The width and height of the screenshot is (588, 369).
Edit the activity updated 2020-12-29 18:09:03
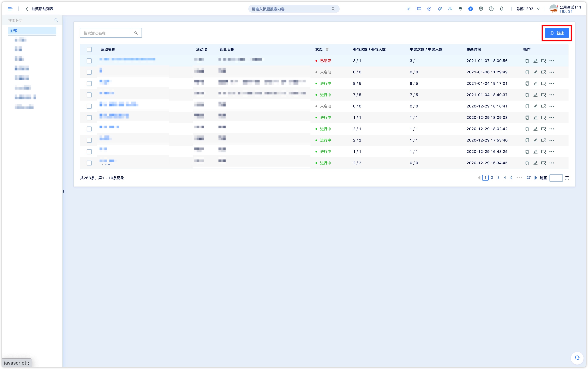tap(535, 117)
